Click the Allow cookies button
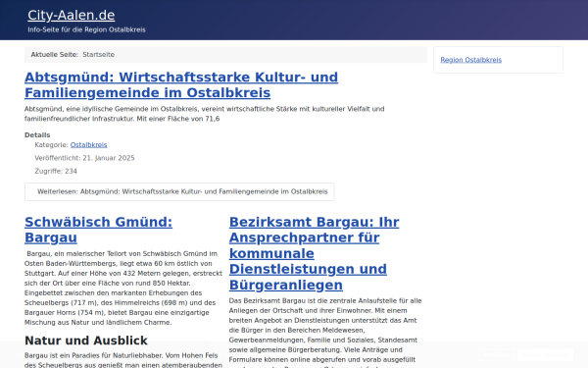This screenshot has height=368, width=588. [545, 355]
